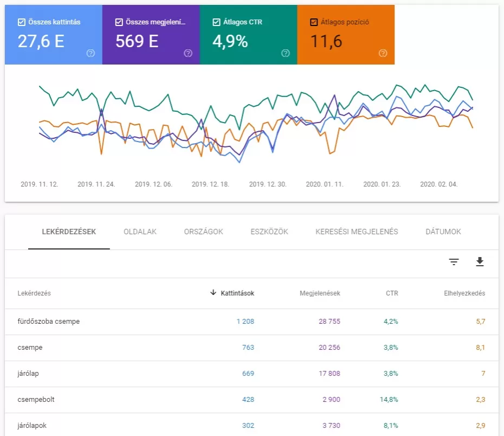Click the 28 755 impressions cell

coord(329,322)
